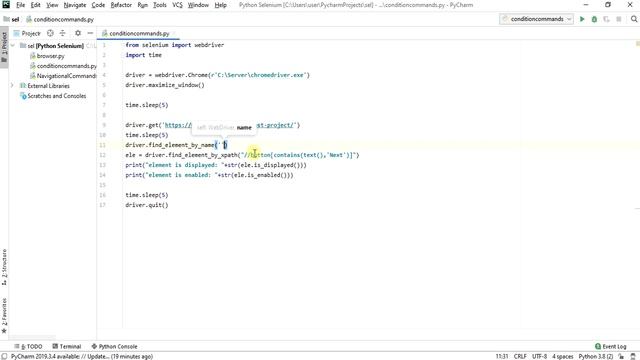Screen dimensions: 640x360
Task: Click conditioncommands.py breadcrumb in navigation bar
Action: (x=60, y=19)
